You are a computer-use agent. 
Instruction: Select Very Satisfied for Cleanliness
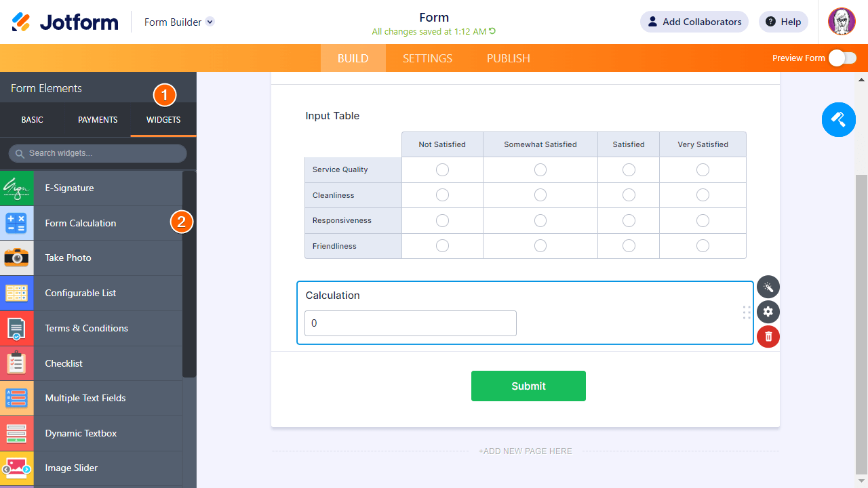pos(703,195)
